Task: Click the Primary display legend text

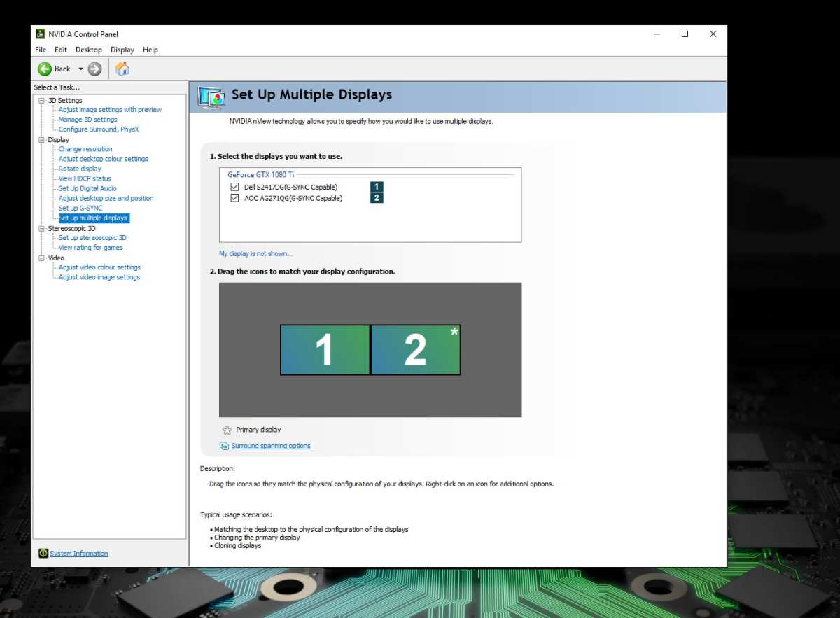Action: pyautogui.click(x=258, y=430)
